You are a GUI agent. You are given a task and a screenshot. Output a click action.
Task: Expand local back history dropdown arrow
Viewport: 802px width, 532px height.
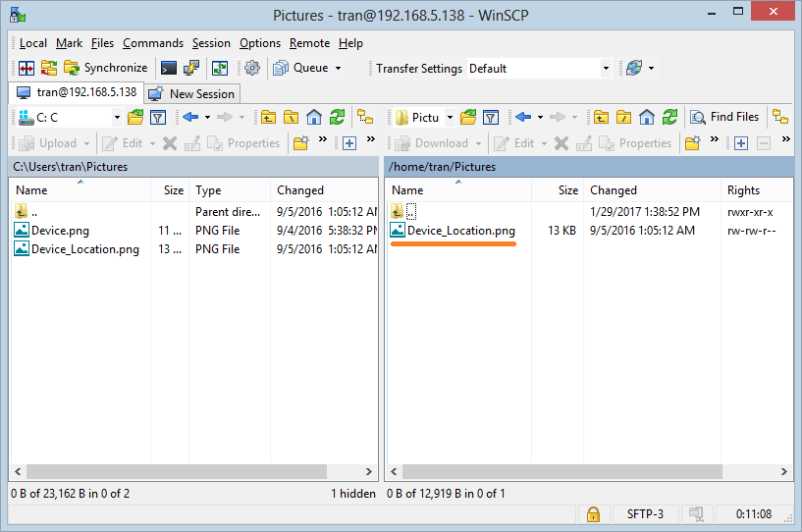point(207,118)
